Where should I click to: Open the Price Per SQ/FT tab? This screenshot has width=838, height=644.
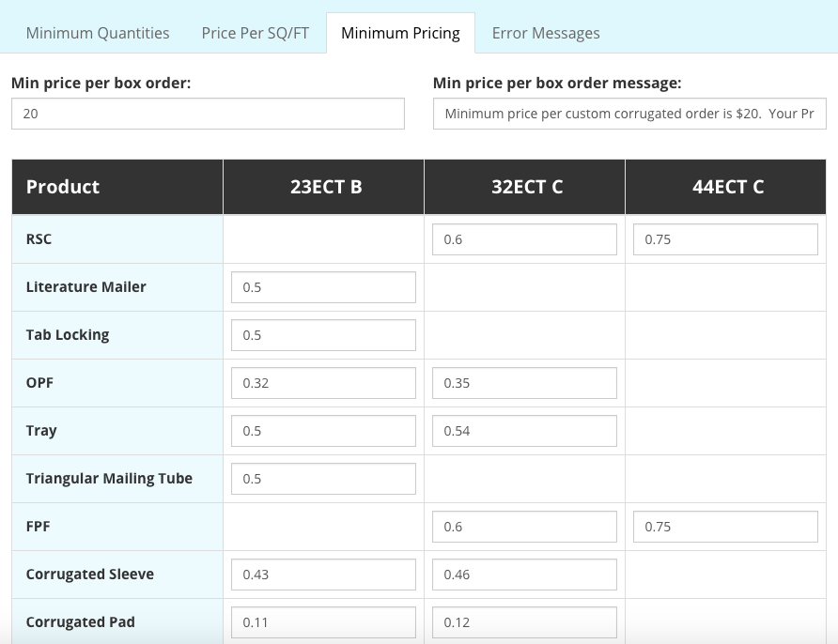point(255,33)
